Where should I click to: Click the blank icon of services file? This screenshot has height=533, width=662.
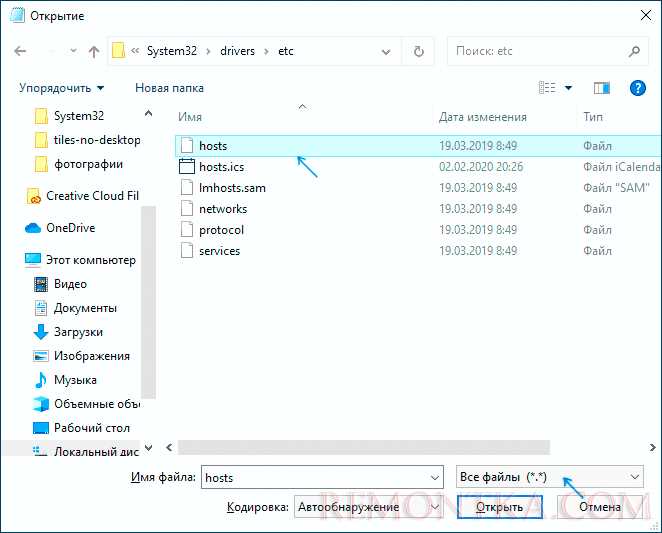(187, 250)
